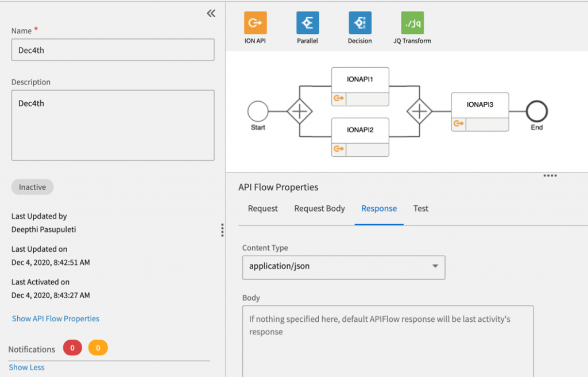Select the IONAPI3 activity node
This screenshot has height=377, width=588.
479,106
